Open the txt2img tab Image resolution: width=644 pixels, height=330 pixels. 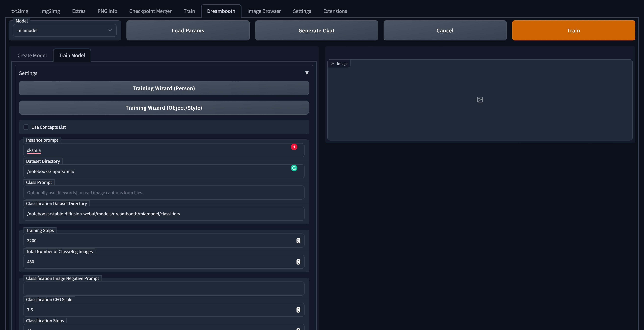(20, 11)
